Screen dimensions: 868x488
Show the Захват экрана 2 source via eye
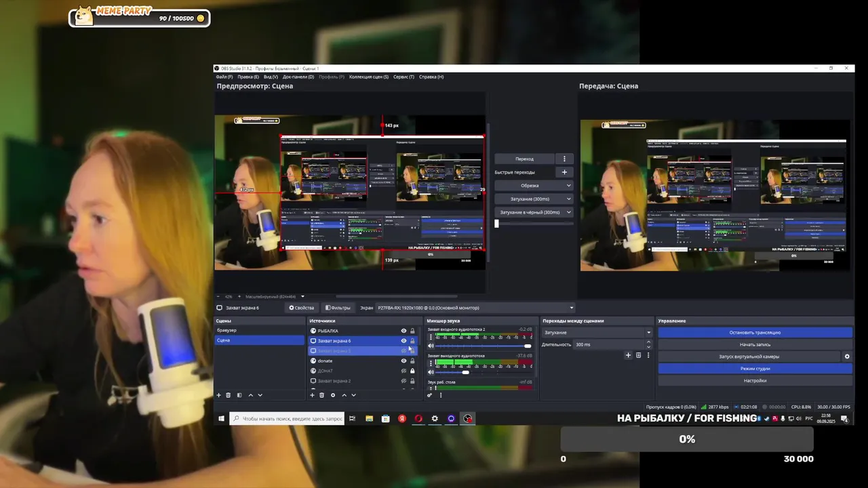tap(403, 381)
